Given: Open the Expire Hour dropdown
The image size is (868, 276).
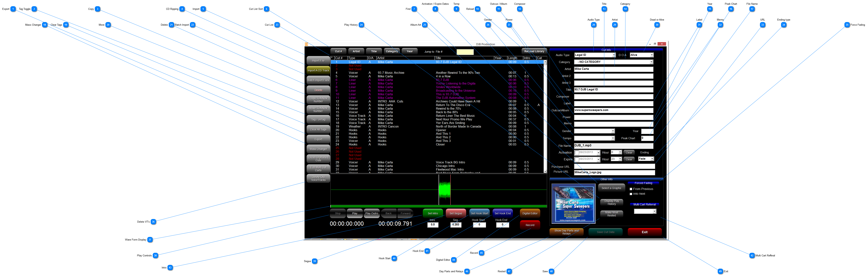Looking at the screenshot, I should (620, 159).
